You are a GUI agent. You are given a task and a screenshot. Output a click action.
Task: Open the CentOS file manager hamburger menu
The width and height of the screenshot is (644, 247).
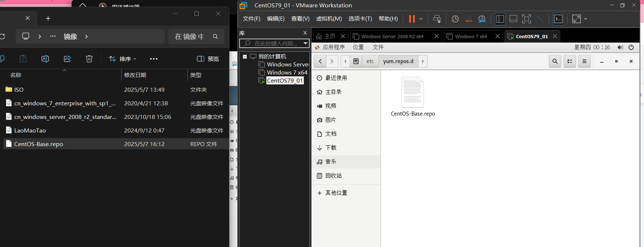584,61
